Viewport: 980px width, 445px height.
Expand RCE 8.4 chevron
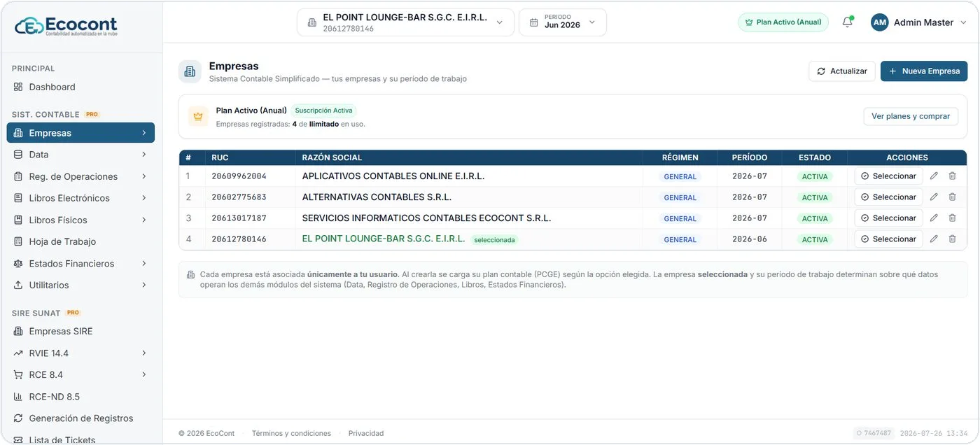pyautogui.click(x=144, y=375)
